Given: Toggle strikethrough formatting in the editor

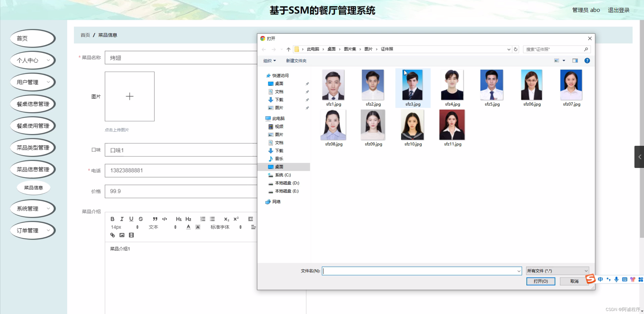Looking at the screenshot, I should [141, 219].
